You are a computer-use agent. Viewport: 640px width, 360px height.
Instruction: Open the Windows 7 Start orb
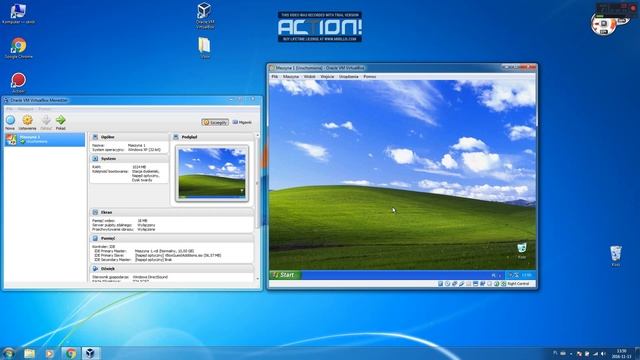coord(8,353)
